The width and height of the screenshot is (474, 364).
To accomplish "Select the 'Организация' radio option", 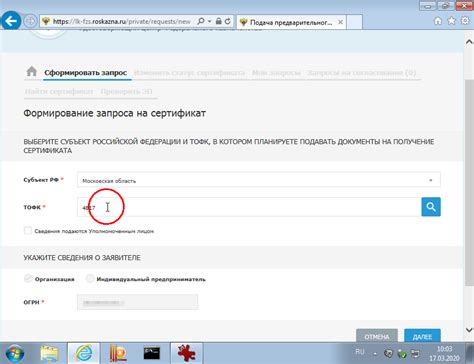I will pos(28,278).
